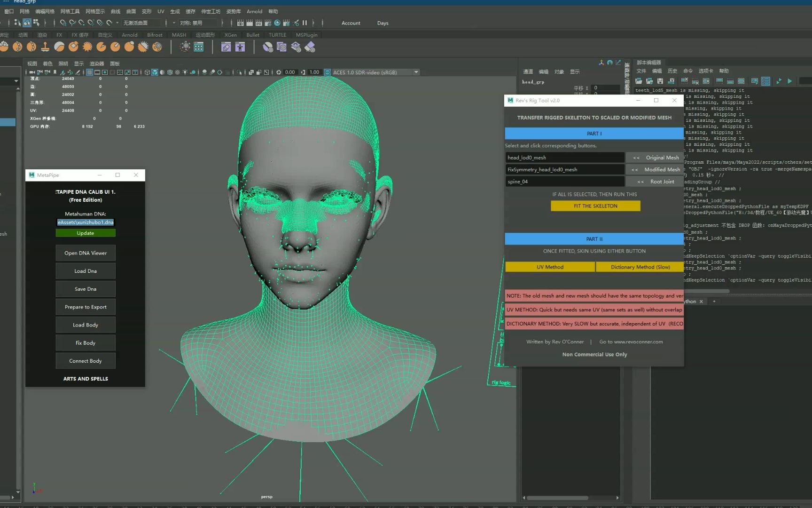Viewport: 812px width, 508px height.
Task: Click the snowflake shelf icon
Action: pyautogui.click(x=185, y=47)
